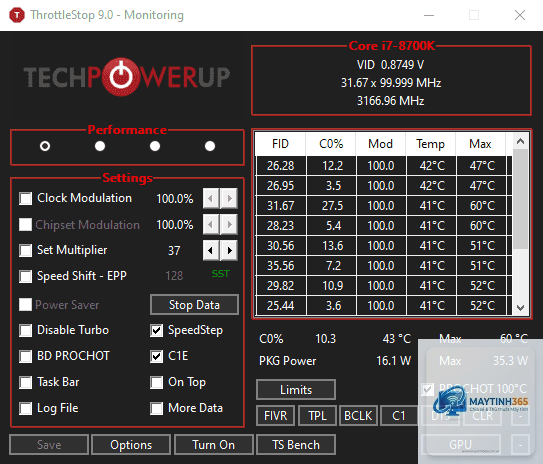543x464 pixels.
Task: Lower Set Multiplier with left arrow
Action: coord(211,250)
